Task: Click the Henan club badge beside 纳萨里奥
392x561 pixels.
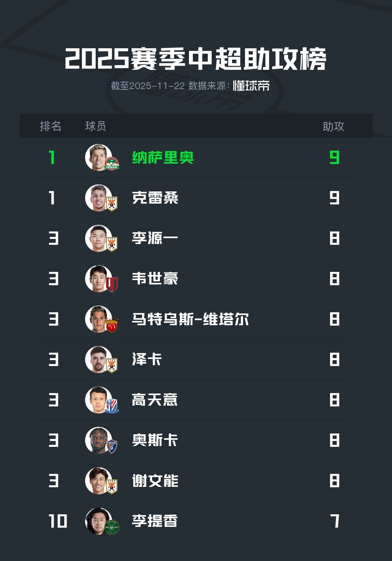Action: [x=112, y=164]
